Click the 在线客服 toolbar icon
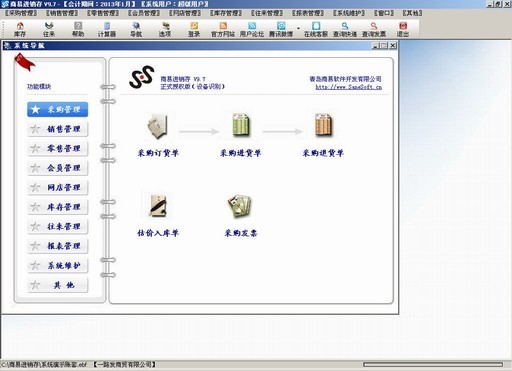This screenshot has width=512, height=371. pyautogui.click(x=316, y=29)
